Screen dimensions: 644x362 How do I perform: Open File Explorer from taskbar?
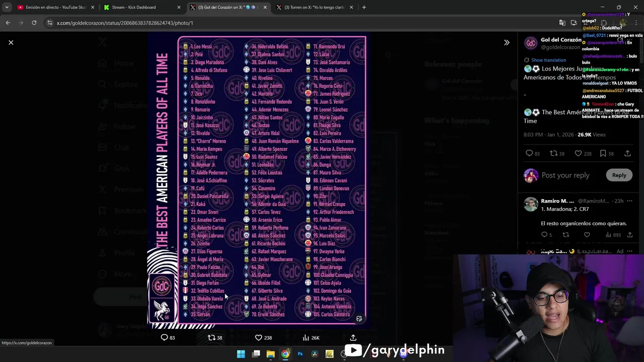point(271,354)
